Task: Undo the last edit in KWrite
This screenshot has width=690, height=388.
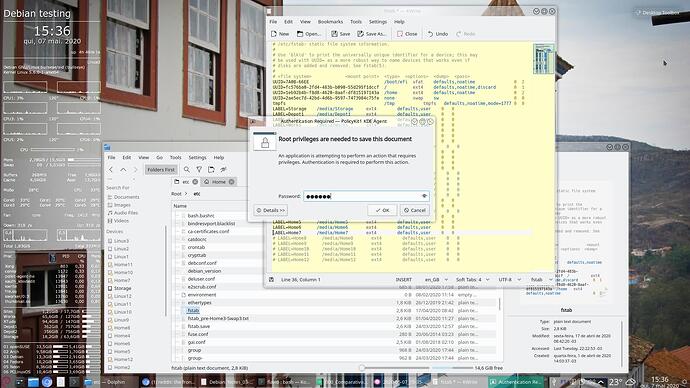Action: coord(437,34)
